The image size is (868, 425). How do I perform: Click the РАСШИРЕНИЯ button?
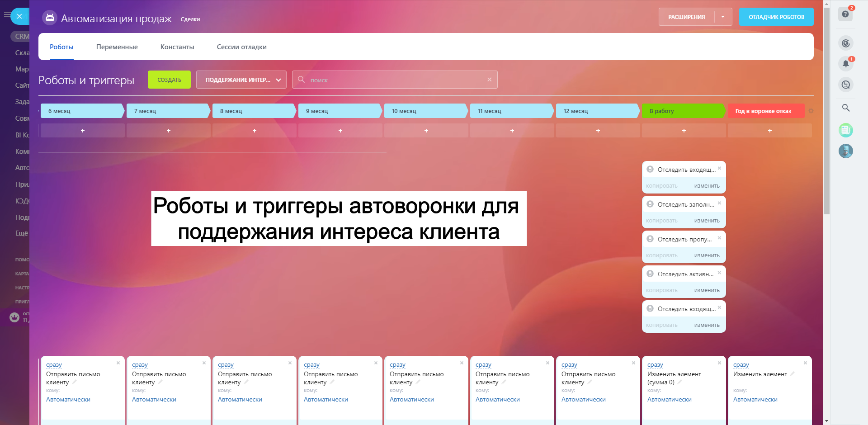coord(686,17)
